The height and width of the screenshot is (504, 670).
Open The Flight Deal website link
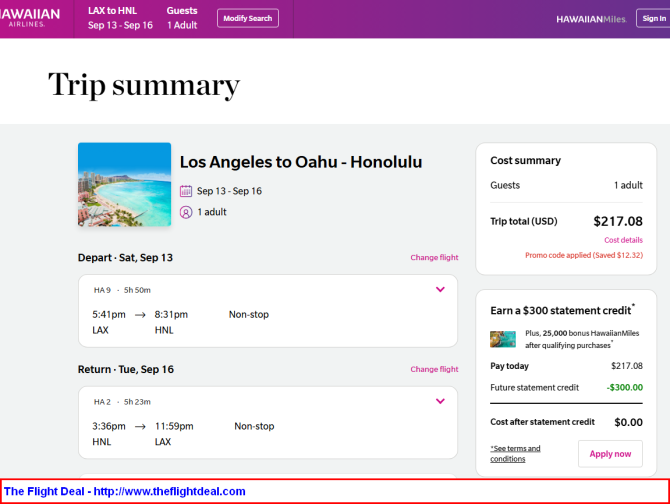pyautogui.click(x=125, y=492)
